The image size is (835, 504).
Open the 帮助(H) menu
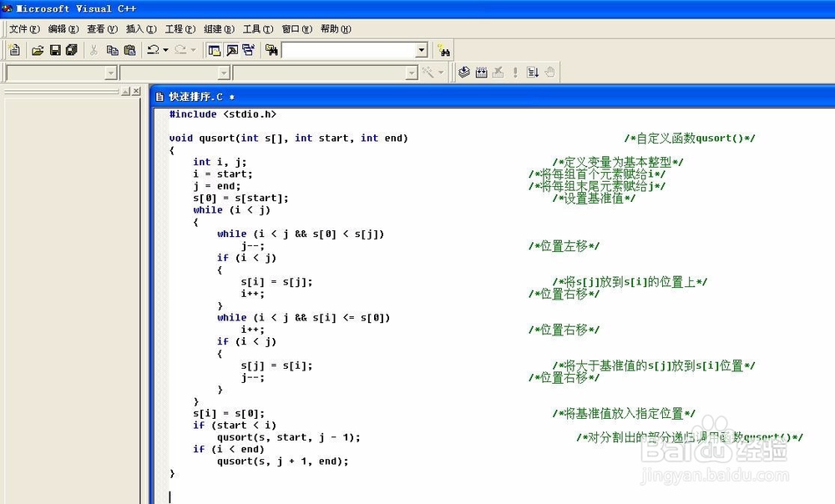coord(336,28)
